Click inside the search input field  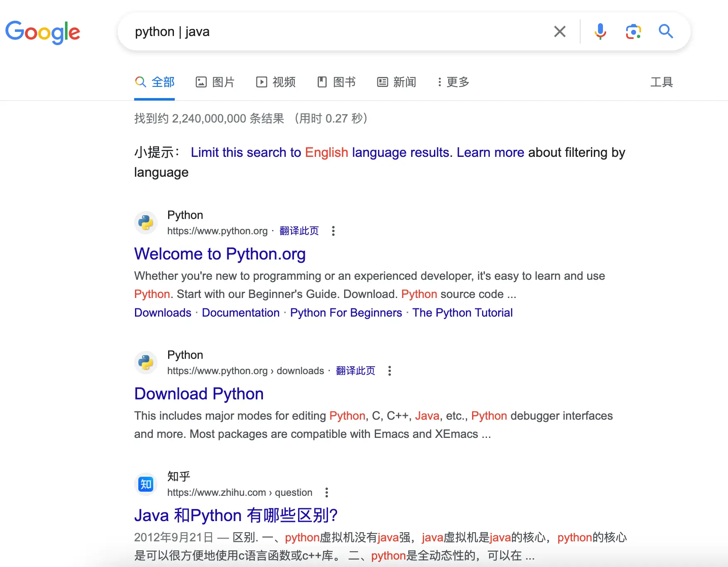[x=331, y=31]
